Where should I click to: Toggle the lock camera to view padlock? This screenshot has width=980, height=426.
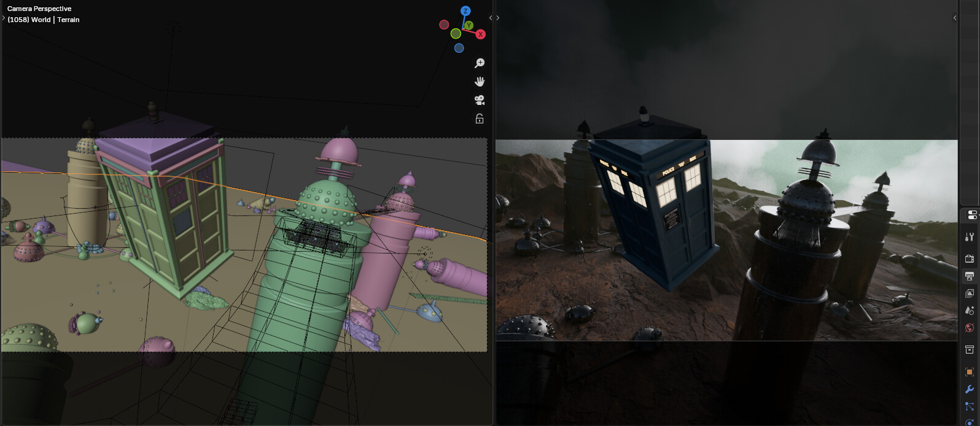point(480,118)
